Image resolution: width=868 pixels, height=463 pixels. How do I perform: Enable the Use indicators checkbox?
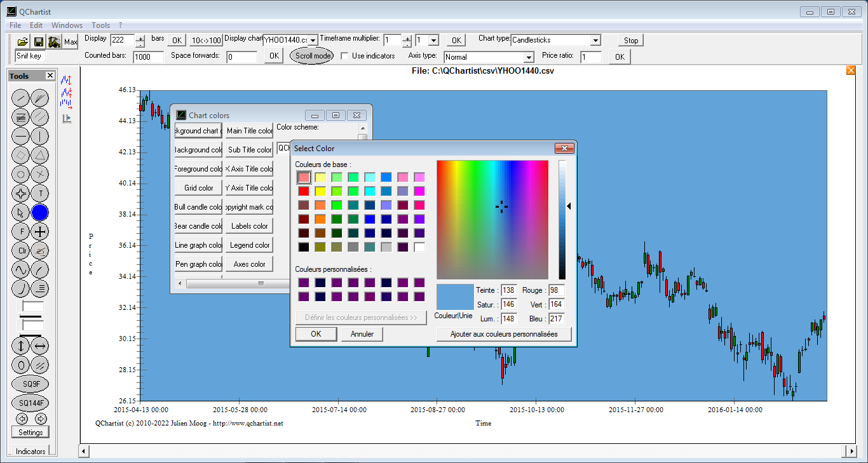(x=344, y=56)
